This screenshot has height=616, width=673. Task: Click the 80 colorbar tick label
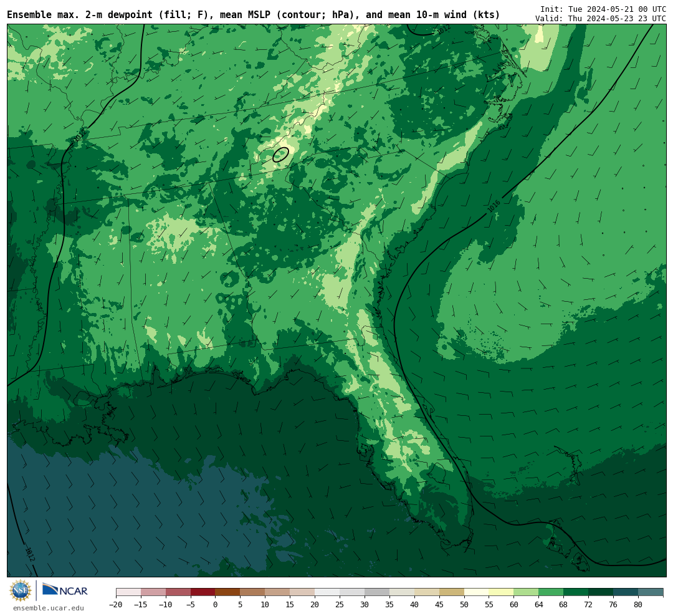(x=639, y=604)
